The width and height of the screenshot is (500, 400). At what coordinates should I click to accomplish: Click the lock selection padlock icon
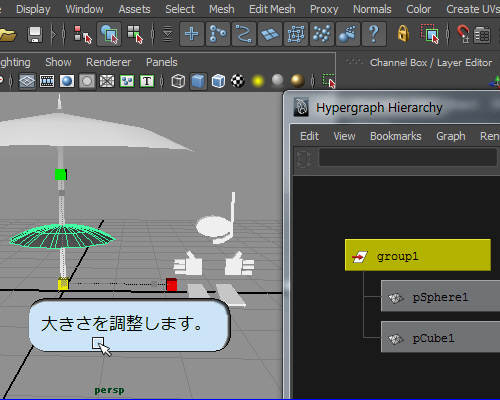(403, 34)
